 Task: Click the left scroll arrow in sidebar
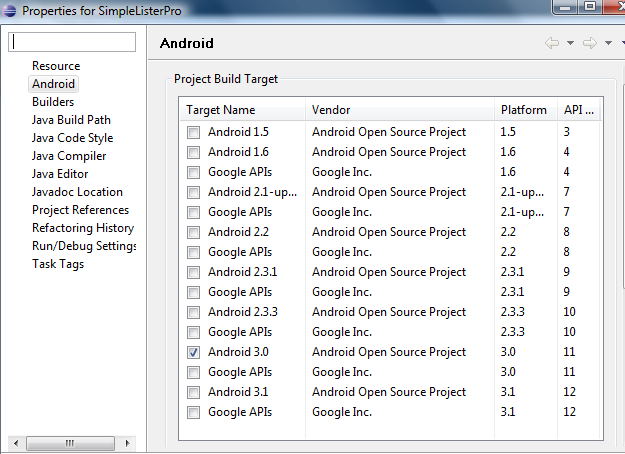(16, 443)
